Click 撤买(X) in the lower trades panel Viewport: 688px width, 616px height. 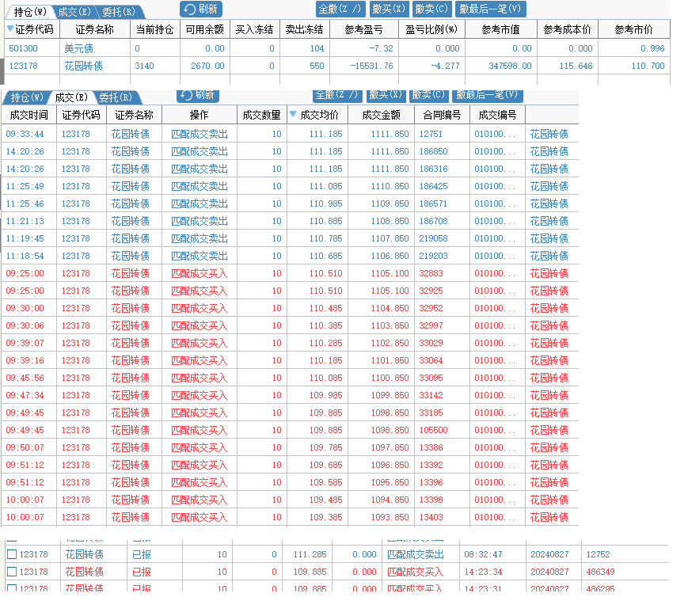386,95
